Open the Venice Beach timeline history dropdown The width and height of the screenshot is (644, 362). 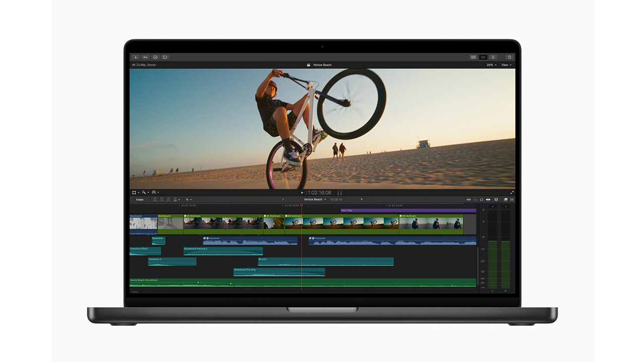(314, 199)
